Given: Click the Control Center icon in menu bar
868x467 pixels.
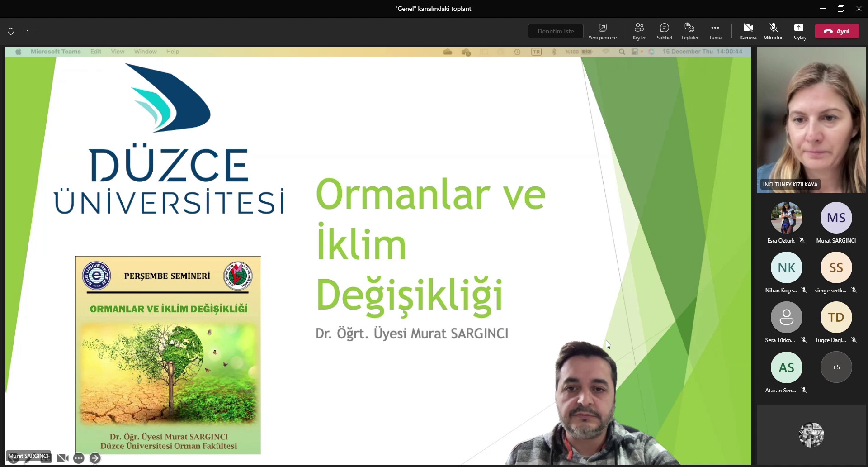Looking at the screenshot, I should (635, 52).
